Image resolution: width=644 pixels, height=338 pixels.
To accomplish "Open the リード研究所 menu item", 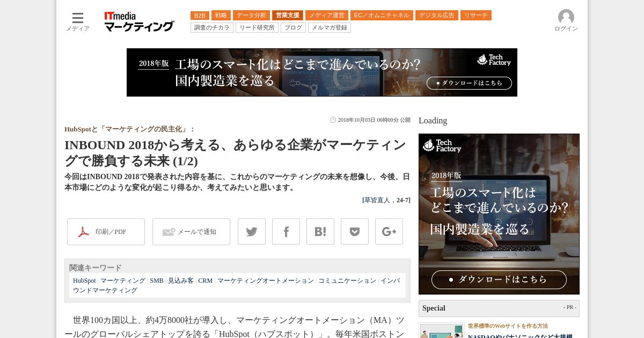I will point(257,27).
